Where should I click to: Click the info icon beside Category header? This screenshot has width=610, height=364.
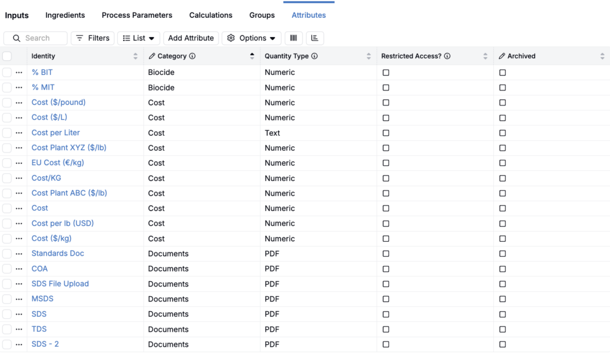click(192, 56)
